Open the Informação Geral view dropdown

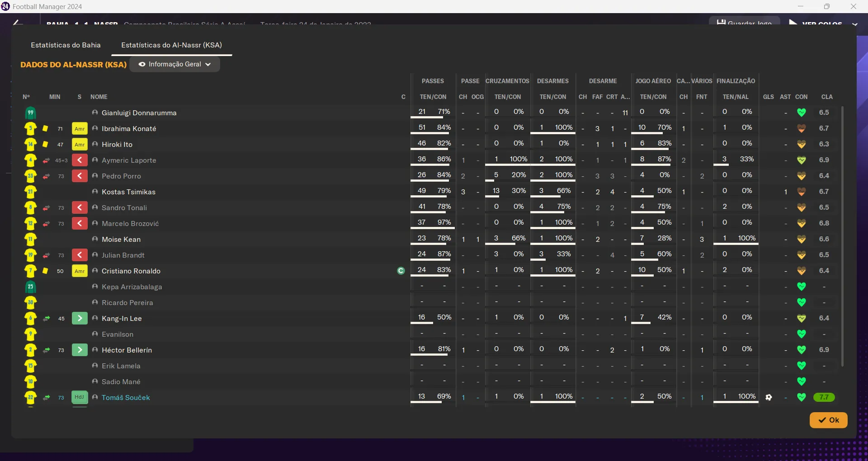click(175, 64)
